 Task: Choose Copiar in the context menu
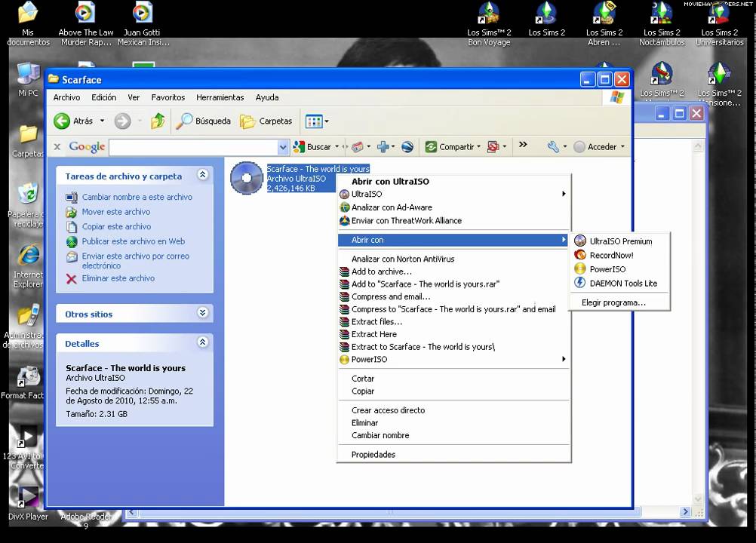tap(453, 391)
